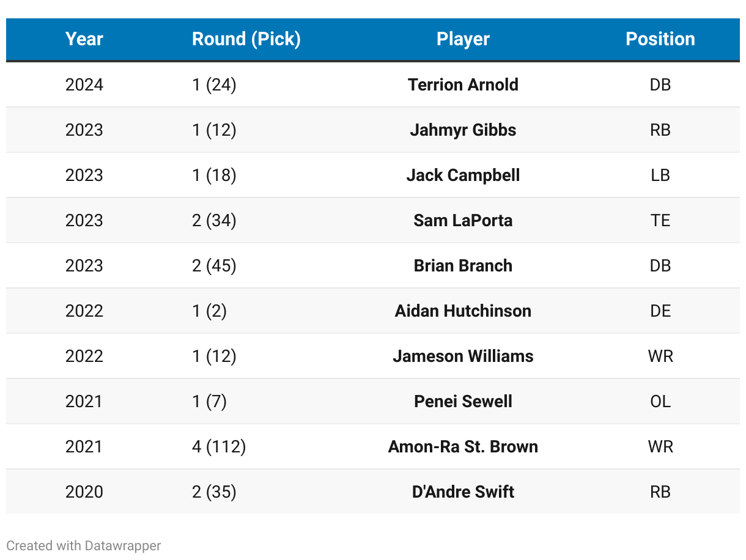Select the DE position cell
This screenshot has width=746, height=560.
pyautogui.click(x=660, y=311)
